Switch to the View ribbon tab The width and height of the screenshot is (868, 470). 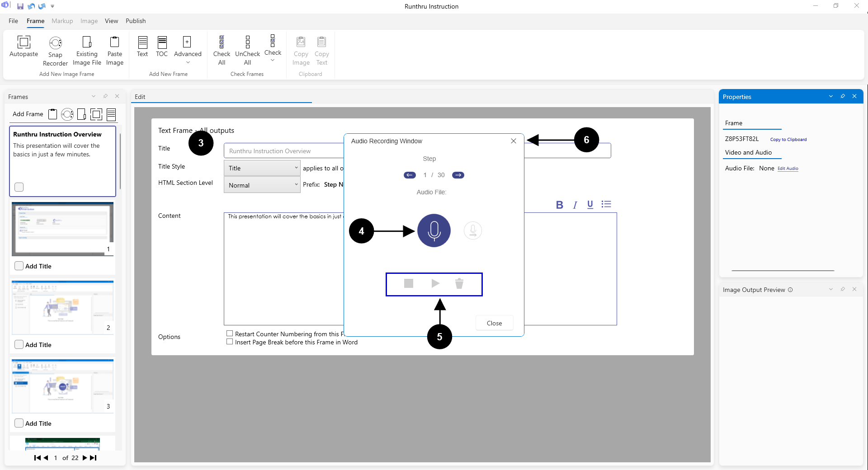tap(111, 21)
